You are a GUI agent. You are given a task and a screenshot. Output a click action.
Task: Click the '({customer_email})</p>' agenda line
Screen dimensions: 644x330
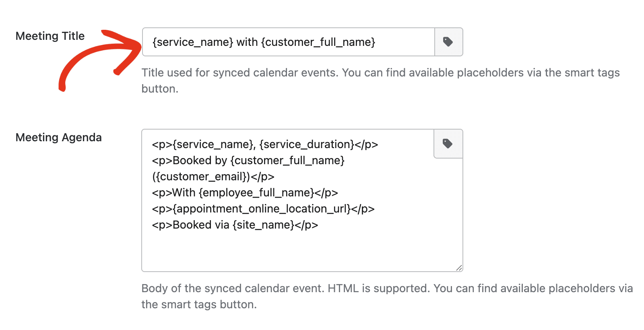(213, 177)
